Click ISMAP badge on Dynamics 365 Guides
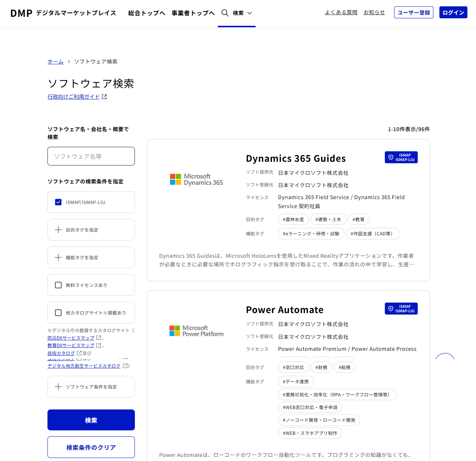Viewport: 476px width, 461px height. 401,157
